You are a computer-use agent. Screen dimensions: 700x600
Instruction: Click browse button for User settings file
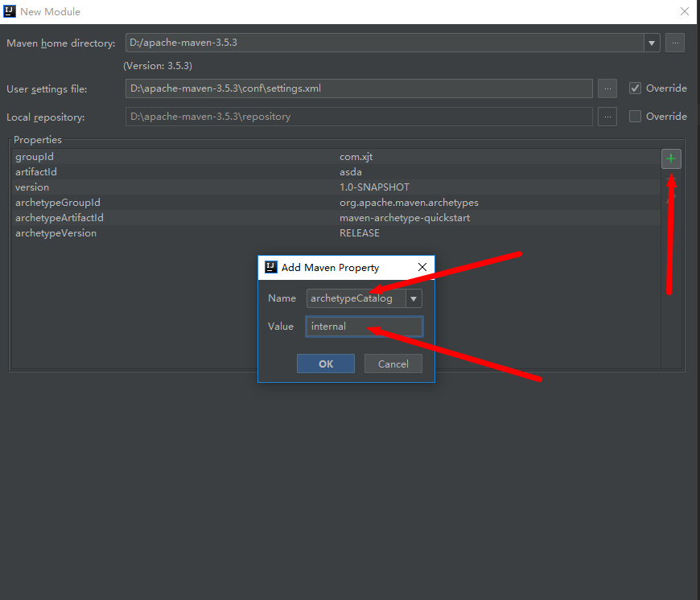(607, 88)
